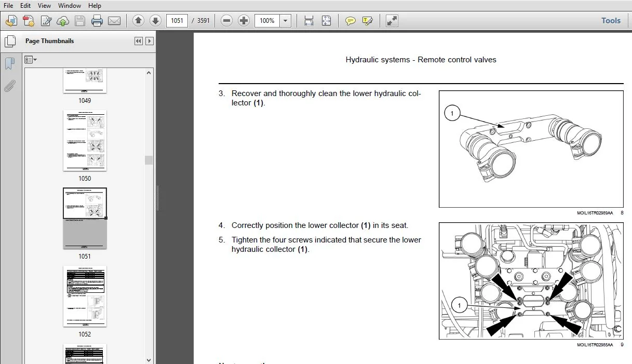This screenshot has width=632, height=364.
Task: Select page 1050 thumbnail
Action: click(85, 140)
